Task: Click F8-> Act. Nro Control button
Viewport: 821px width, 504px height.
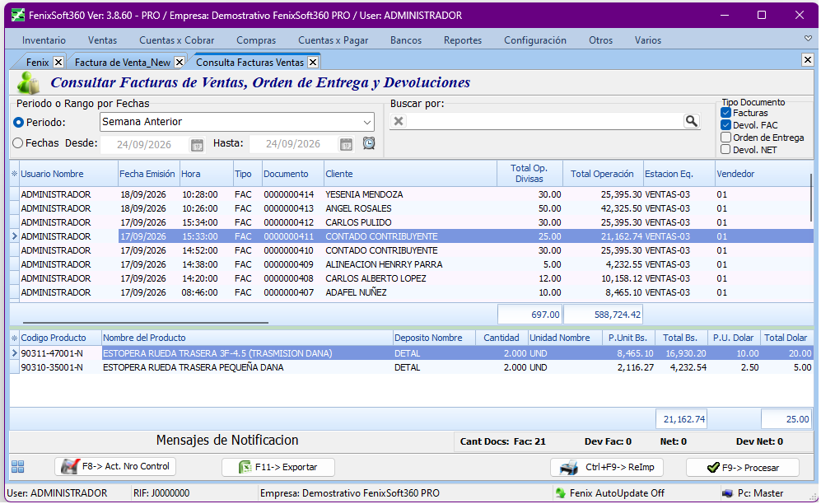Action: [115, 466]
